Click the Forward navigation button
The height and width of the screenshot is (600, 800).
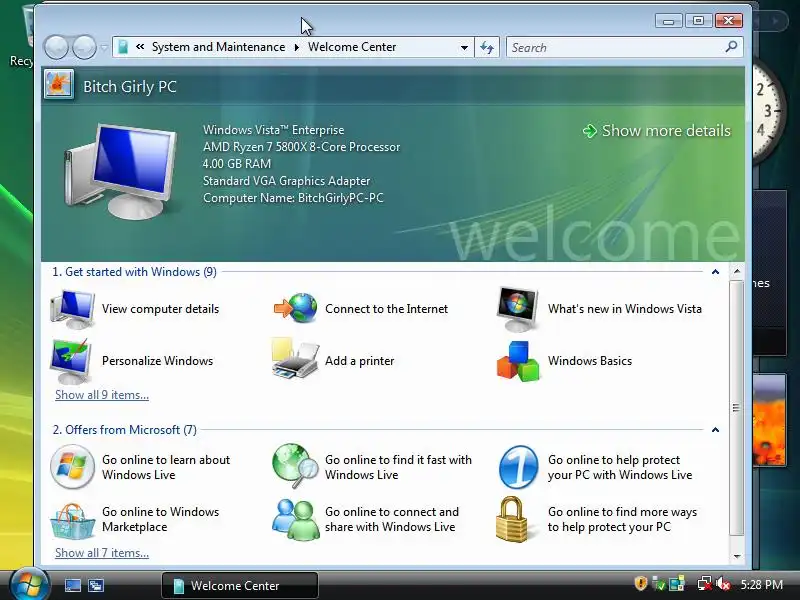click(x=84, y=47)
